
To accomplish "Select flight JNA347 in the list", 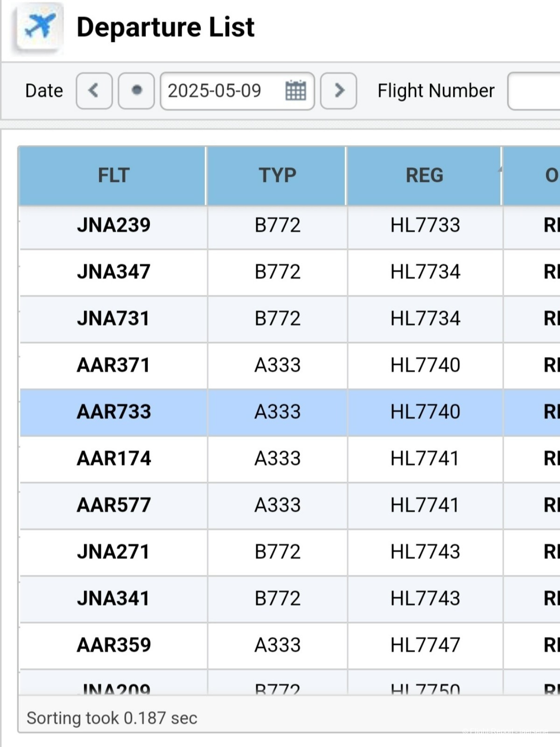I will pyautogui.click(x=113, y=272).
